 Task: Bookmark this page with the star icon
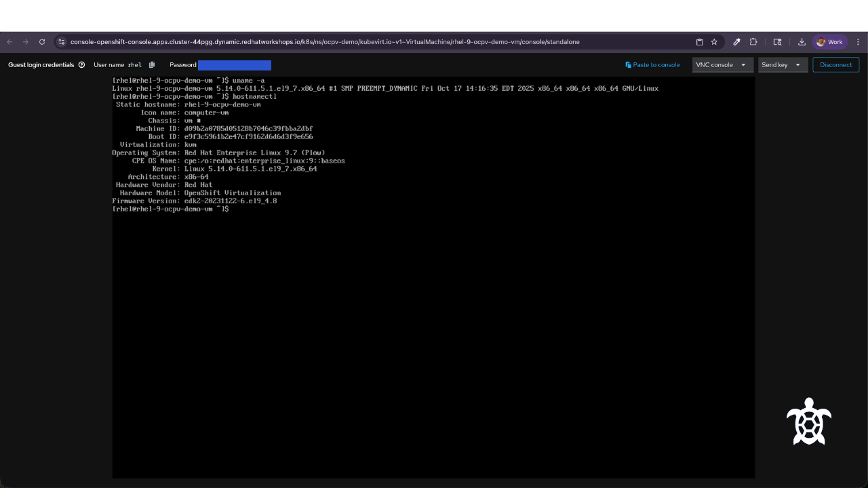714,42
